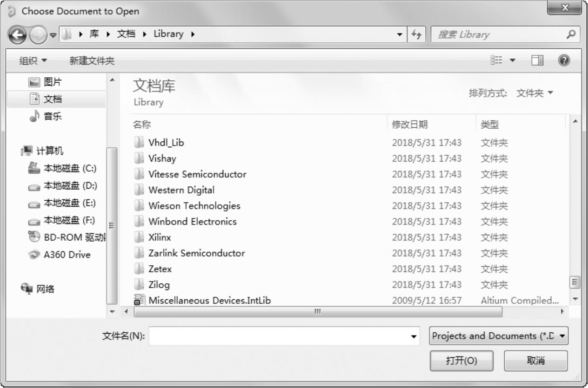Viewport: 588px width, 388px height.
Task: Click the horizontal scrollbar in file list
Action: click(x=317, y=311)
